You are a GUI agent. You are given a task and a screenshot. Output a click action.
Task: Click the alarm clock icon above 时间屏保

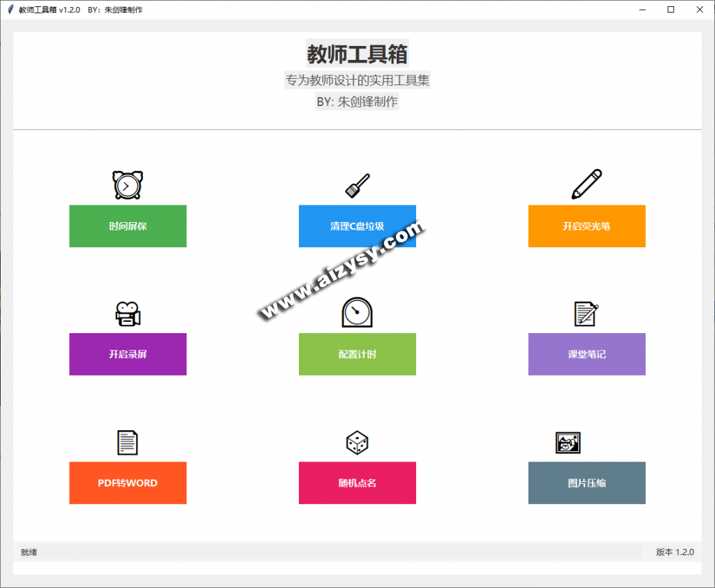(127, 185)
